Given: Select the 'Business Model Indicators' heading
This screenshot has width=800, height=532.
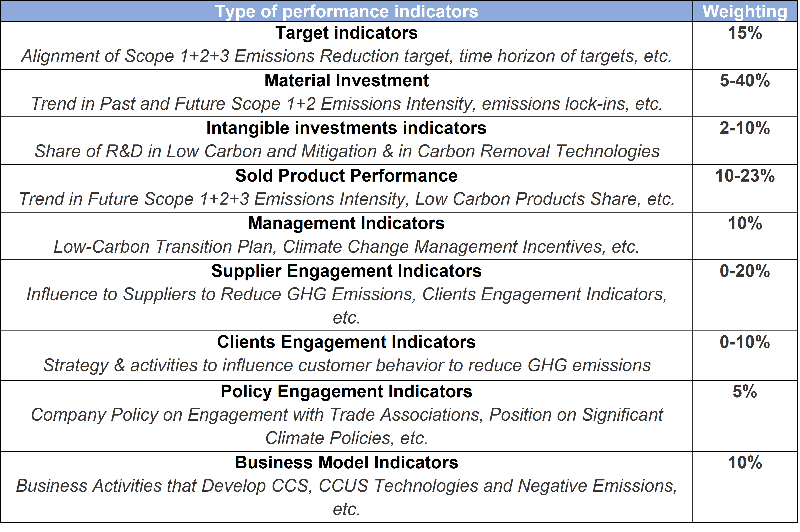Looking at the screenshot, I should 346,462.
